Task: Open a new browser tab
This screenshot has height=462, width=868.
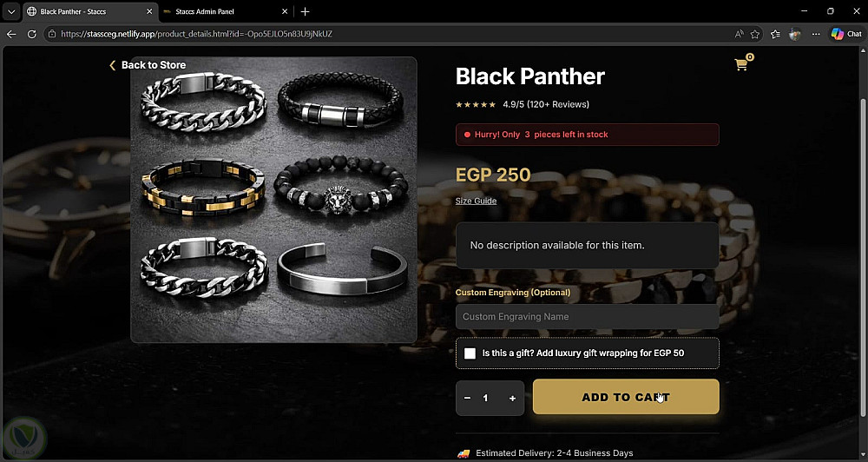Action: coord(305,11)
